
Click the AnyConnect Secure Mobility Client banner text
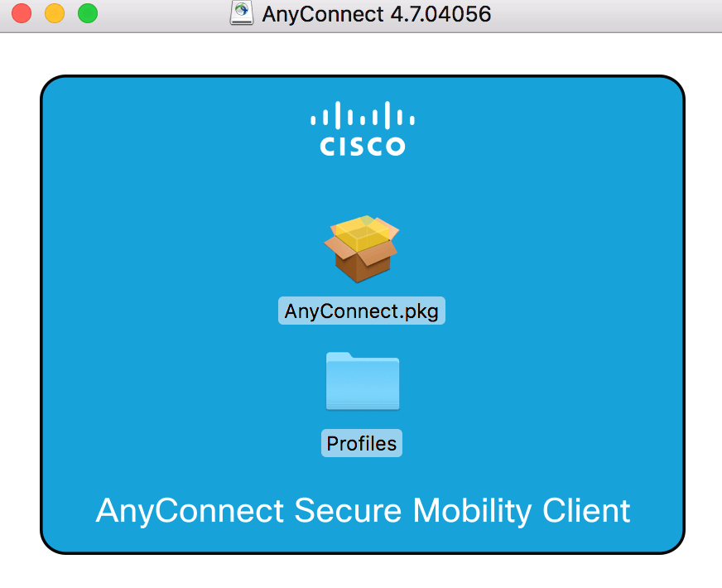point(362,511)
